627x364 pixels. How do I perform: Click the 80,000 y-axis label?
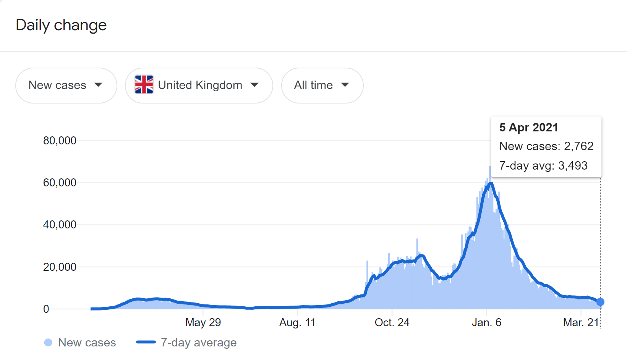click(x=60, y=141)
